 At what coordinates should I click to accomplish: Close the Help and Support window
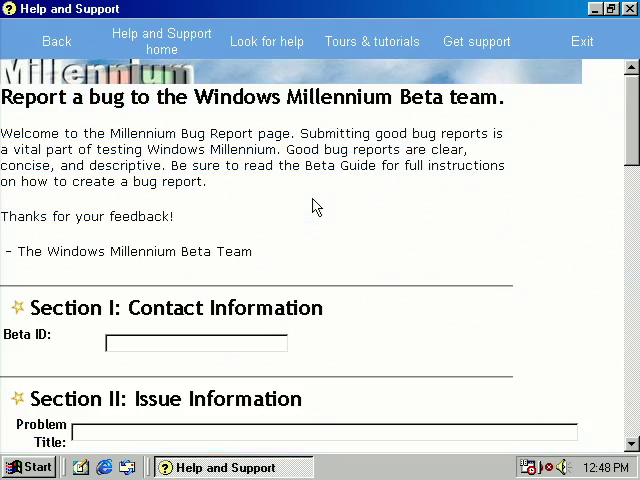pos(630,9)
